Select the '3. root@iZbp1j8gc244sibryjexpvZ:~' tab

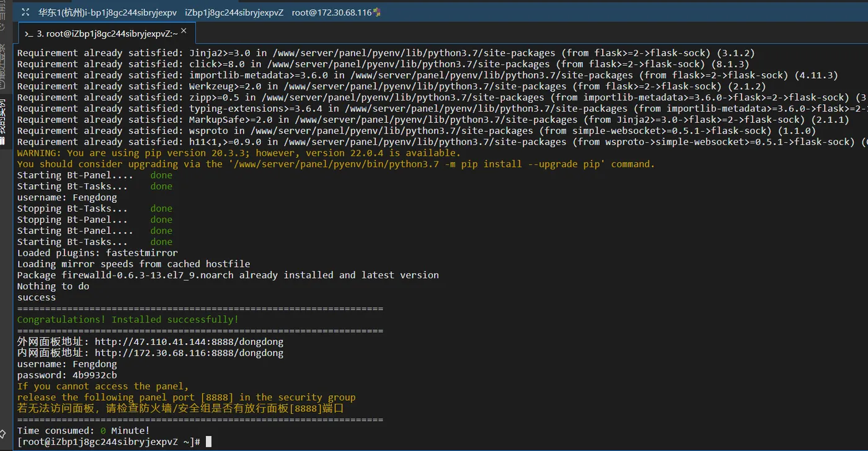(x=107, y=33)
